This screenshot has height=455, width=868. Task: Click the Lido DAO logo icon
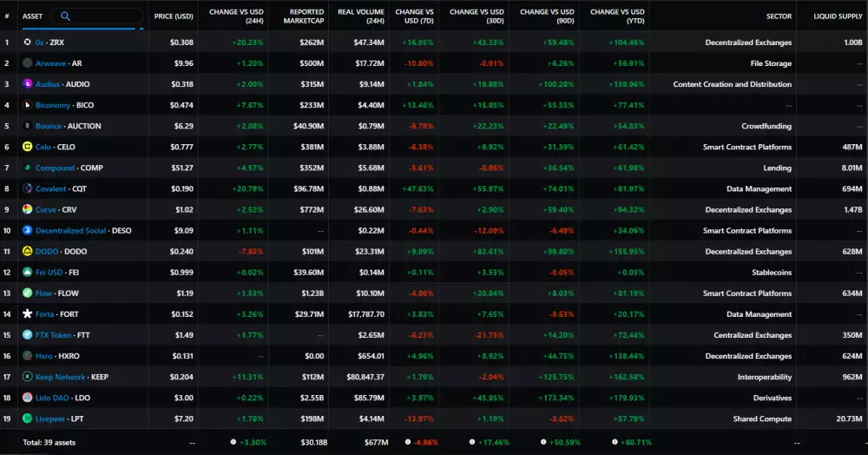(27, 398)
